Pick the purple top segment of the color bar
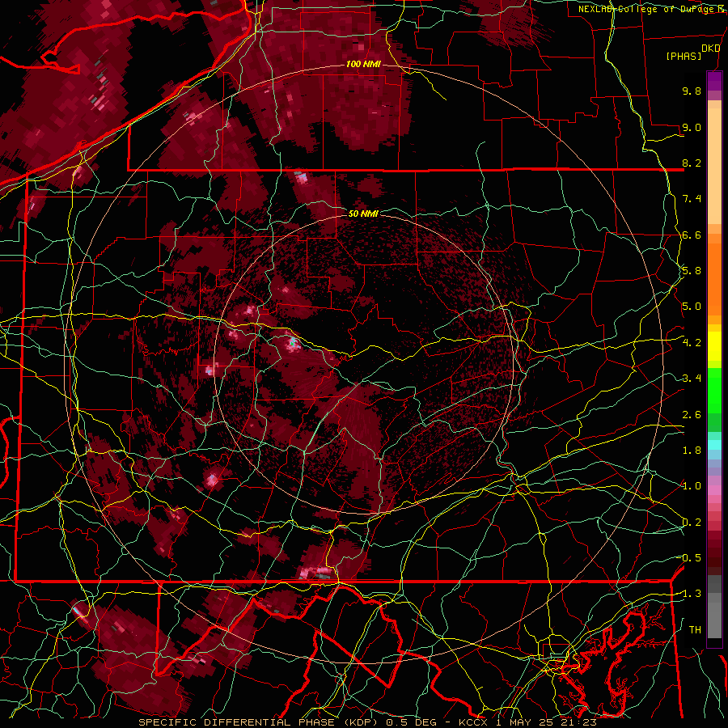Viewport: 728px width, 728px height. pos(714,81)
